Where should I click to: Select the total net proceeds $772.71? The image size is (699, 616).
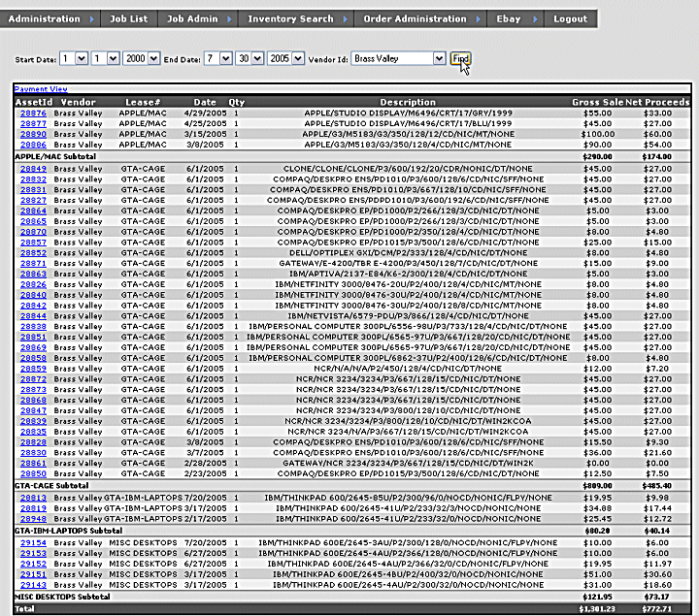coord(656,609)
